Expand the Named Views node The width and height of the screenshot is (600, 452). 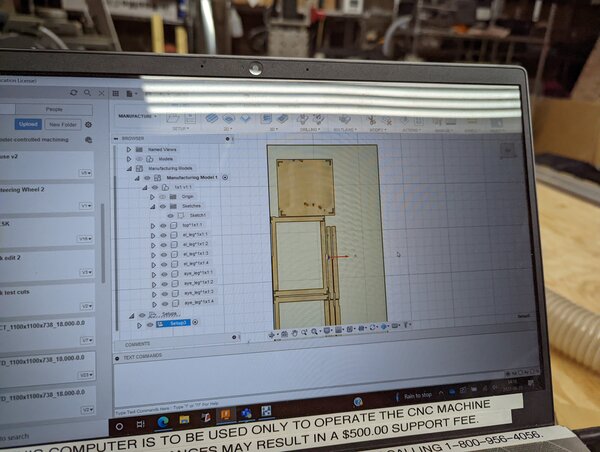(x=129, y=150)
